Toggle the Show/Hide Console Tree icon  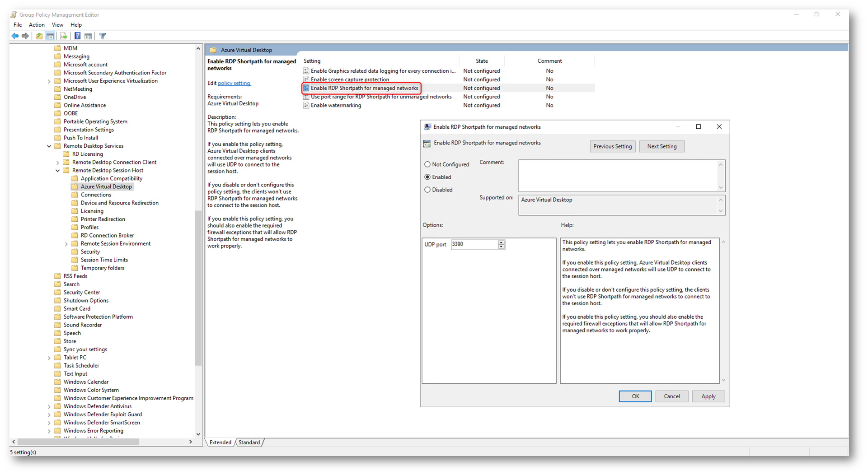50,36
